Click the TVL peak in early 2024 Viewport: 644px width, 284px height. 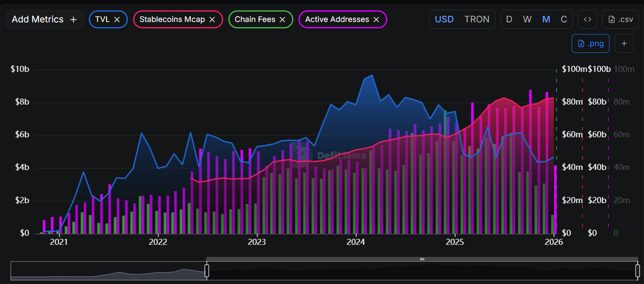coord(372,75)
